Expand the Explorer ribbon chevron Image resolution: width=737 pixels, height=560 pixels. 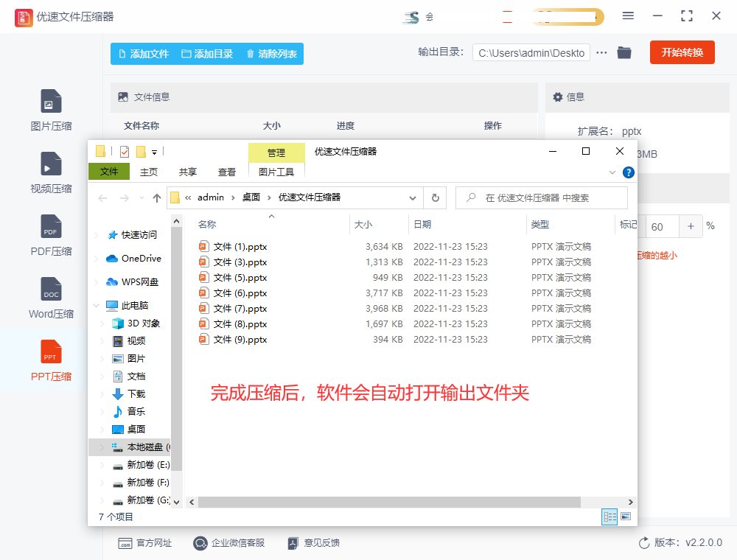(612, 172)
